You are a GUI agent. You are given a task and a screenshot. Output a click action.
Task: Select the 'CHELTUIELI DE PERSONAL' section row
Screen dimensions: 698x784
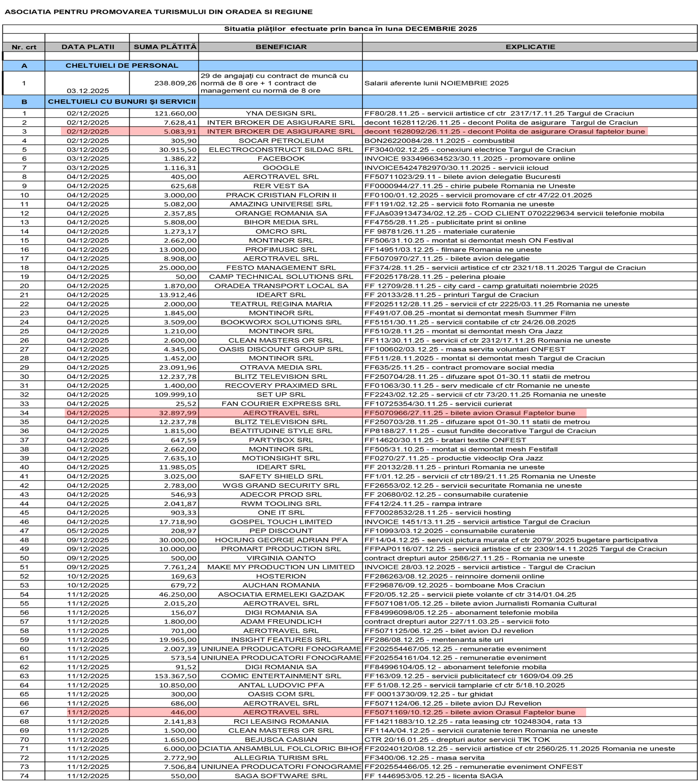(121, 66)
